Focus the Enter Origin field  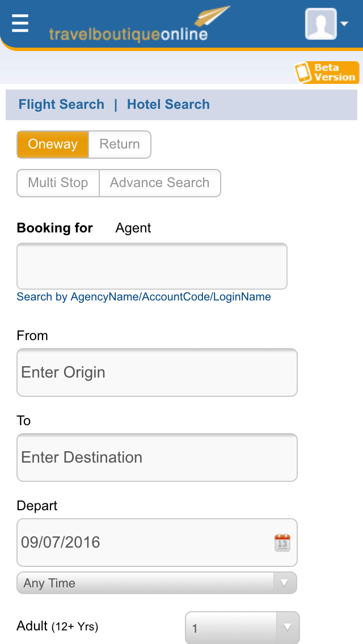[x=157, y=372]
